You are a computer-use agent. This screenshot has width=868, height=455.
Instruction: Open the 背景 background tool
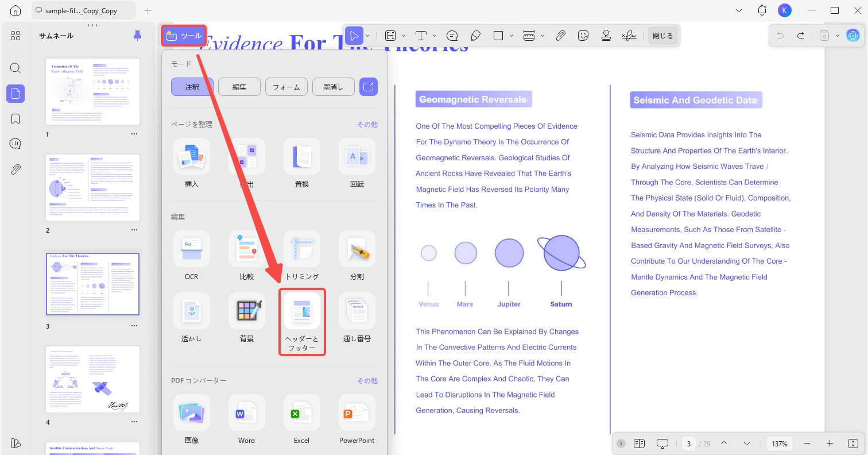click(247, 318)
